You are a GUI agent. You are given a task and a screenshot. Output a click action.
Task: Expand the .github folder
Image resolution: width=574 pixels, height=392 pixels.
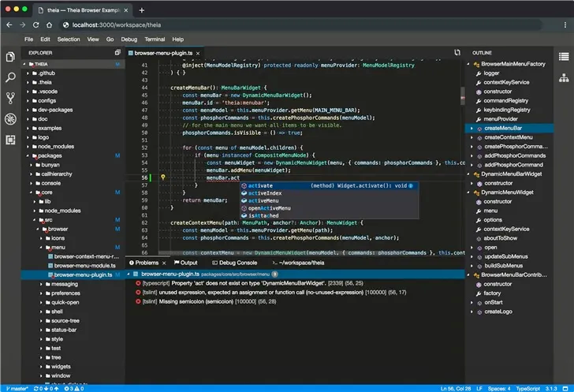click(28, 73)
